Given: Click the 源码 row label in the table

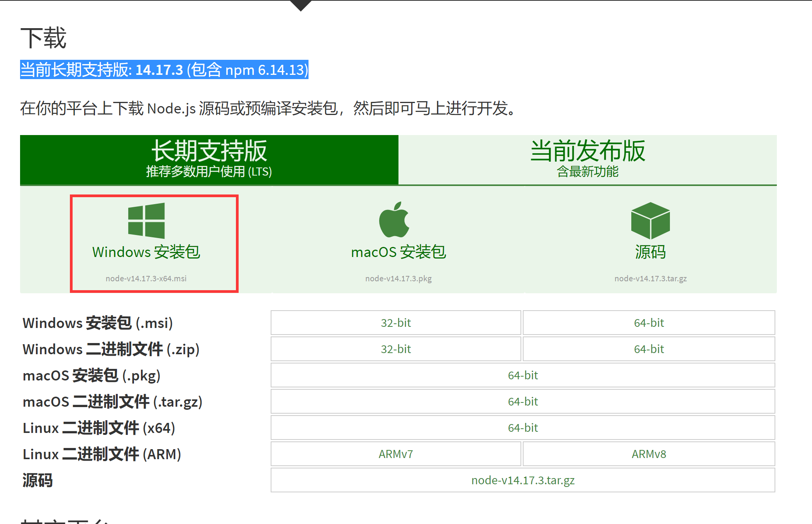Looking at the screenshot, I should [x=37, y=480].
